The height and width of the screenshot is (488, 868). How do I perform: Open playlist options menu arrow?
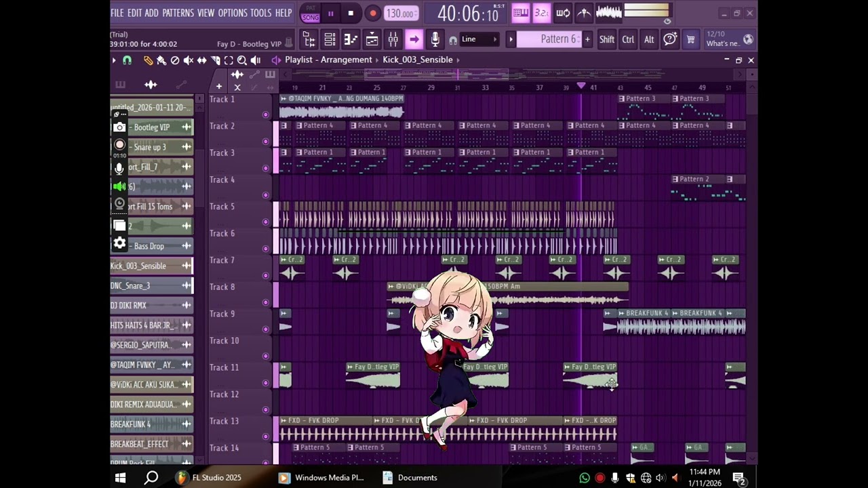(x=114, y=60)
